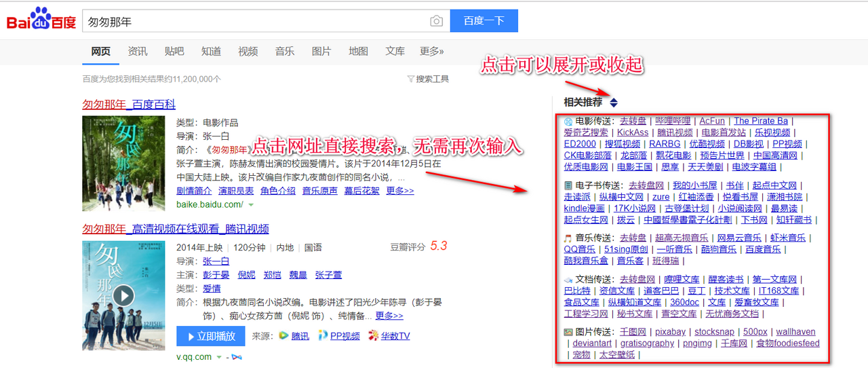Open the 音乐原声 sublink
The height and width of the screenshot is (368, 868).
tap(320, 191)
